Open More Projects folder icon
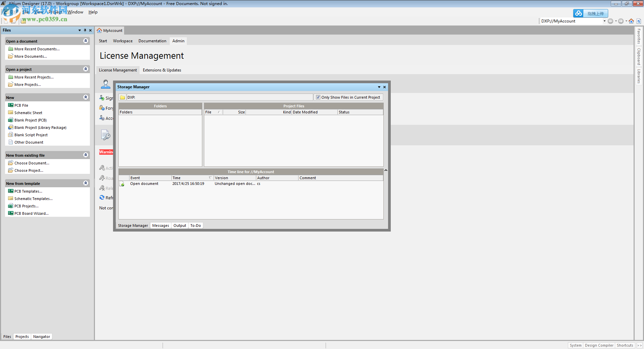The height and width of the screenshot is (349, 644). 11,85
